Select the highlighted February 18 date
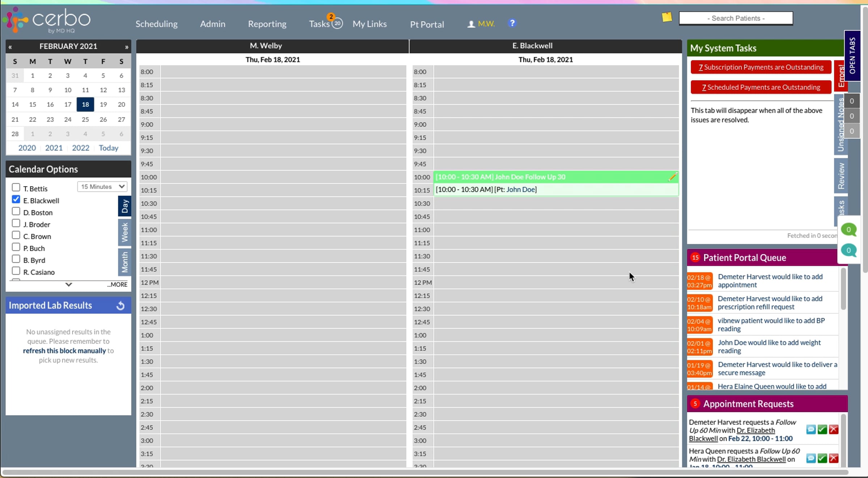The width and height of the screenshot is (868, 478). pos(85,104)
